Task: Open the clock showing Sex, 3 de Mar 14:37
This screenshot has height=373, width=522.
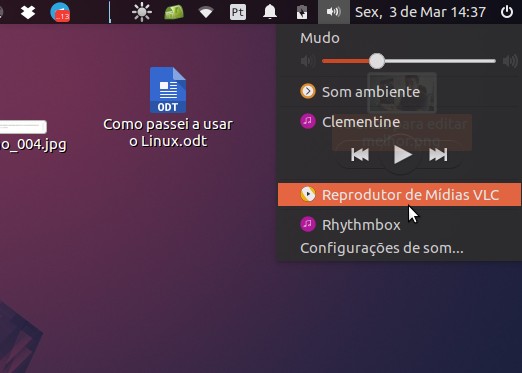Action: [x=420, y=12]
